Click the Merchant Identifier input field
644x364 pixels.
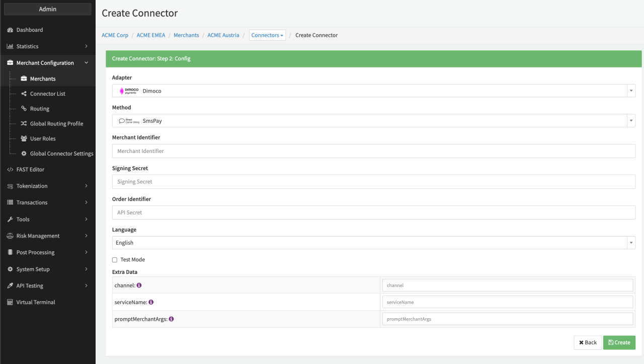point(373,151)
